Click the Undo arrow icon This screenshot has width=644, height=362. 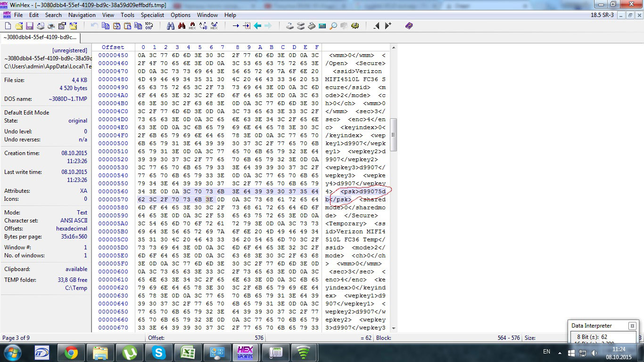95,26
